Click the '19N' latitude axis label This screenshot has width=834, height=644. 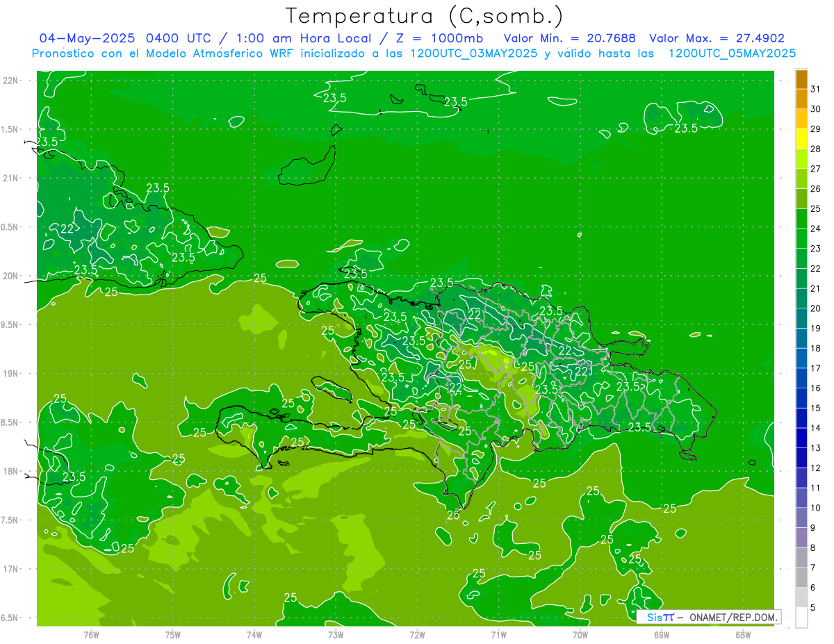(10, 374)
